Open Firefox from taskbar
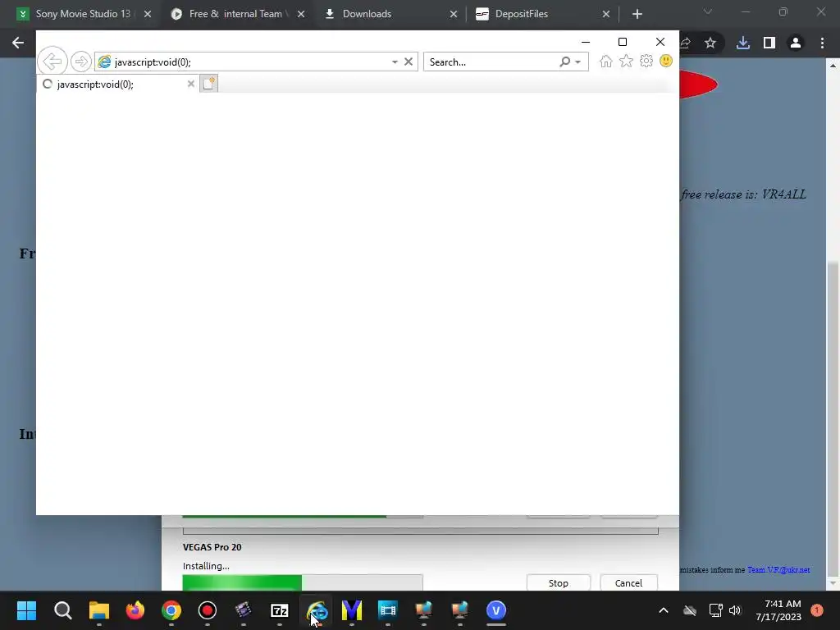The height and width of the screenshot is (630, 840). pos(135,610)
